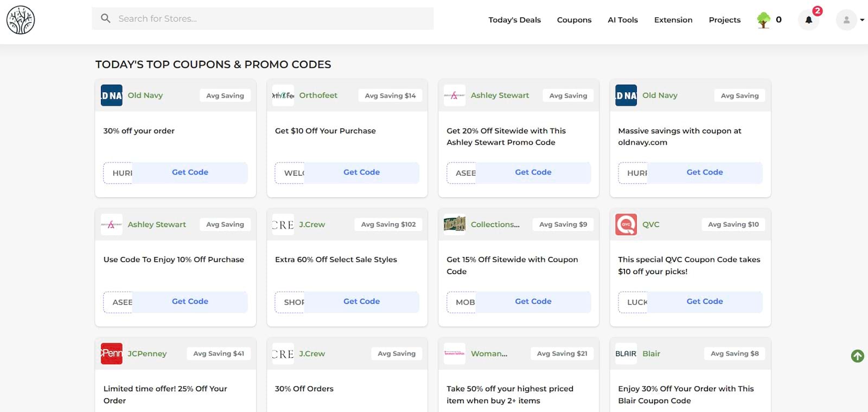Get Code for Old Navy Massive savings
Screen dimensions: 868x412
[x=705, y=172]
